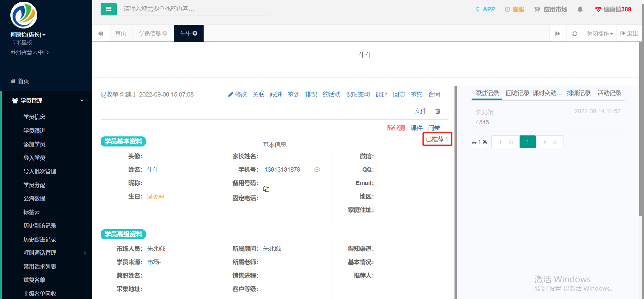
Task: Open 标签云 in the sidebar
Action: [32, 212]
